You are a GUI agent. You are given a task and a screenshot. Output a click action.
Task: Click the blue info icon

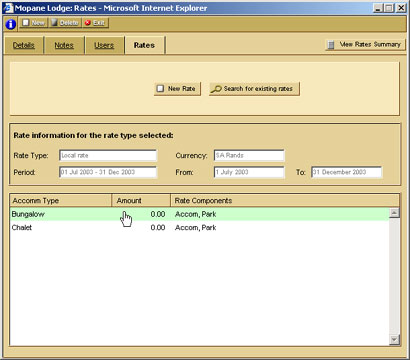[x=10, y=24]
